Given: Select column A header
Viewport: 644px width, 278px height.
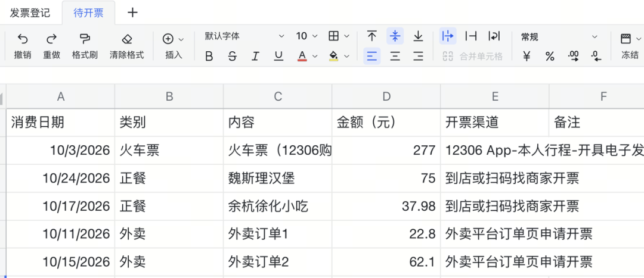Looking at the screenshot, I should (x=61, y=96).
